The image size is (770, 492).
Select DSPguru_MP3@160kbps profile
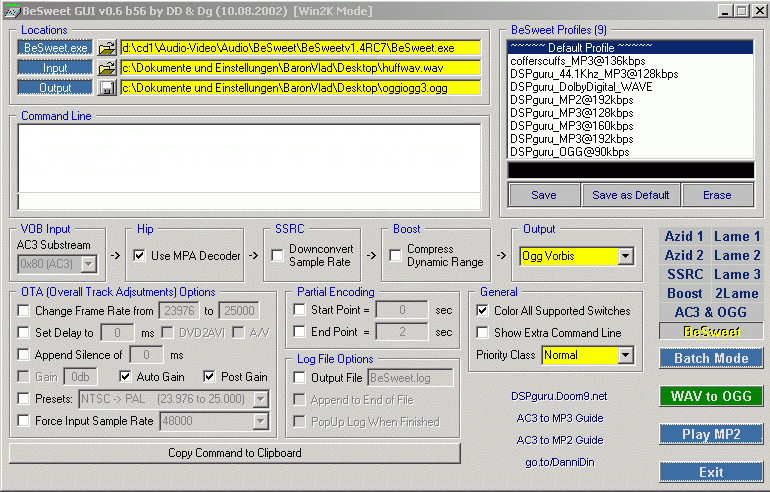[631, 126]
